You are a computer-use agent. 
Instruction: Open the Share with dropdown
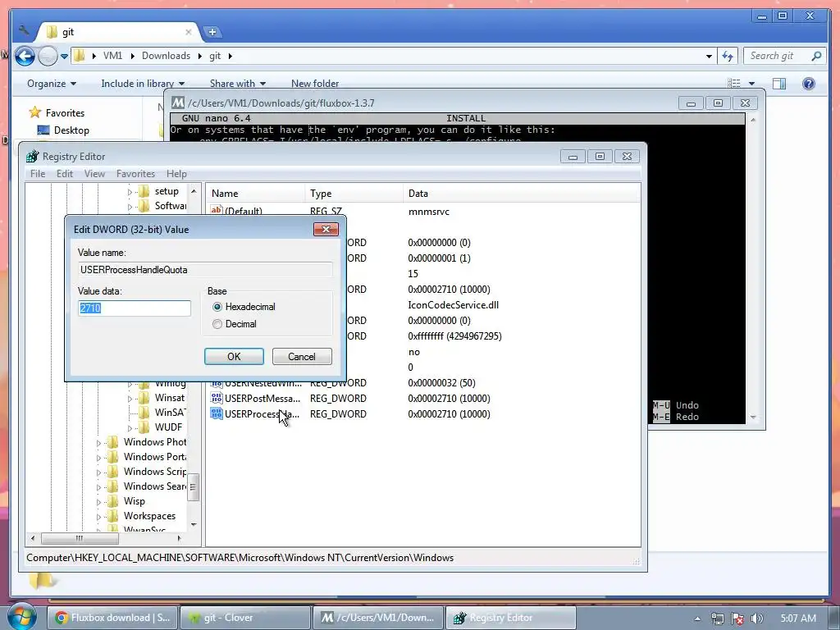point(237,84)
